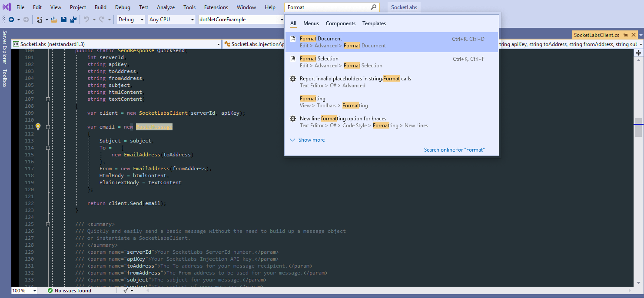Screen dimensions: 644x298
Task: Switch to the Templates search filter tab
Action: pos(374,23)
